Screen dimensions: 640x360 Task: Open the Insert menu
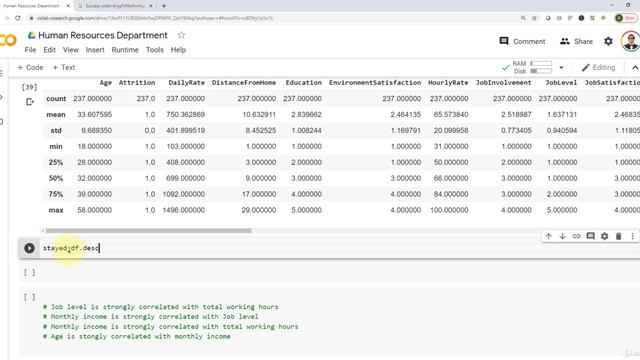coord(95,50)
